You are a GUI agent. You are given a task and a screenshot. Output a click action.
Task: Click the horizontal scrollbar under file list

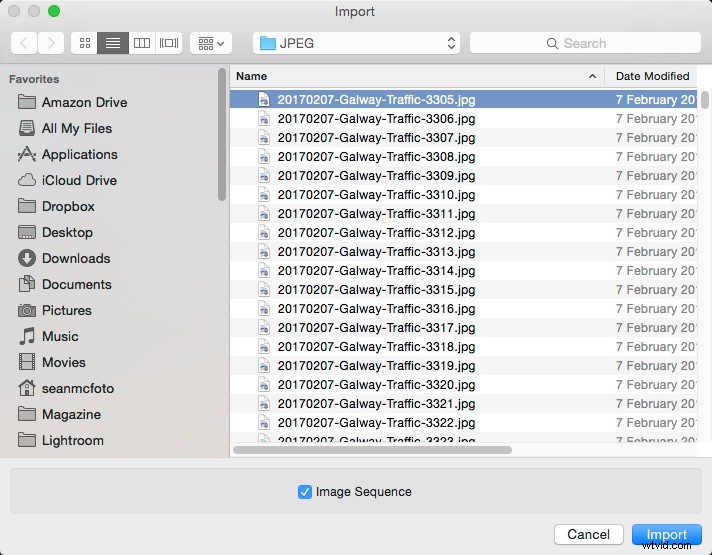coord(372,450)
